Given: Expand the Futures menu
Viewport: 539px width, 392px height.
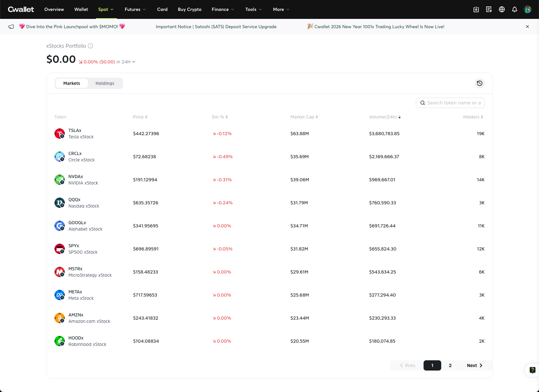Looking at the screenshot, I should (135, 9).
